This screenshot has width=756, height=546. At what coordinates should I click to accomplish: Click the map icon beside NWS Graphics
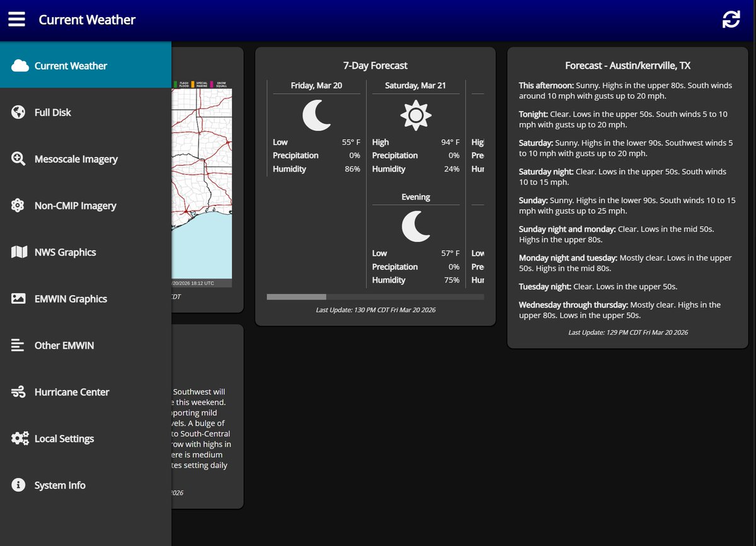click(19, 252)
